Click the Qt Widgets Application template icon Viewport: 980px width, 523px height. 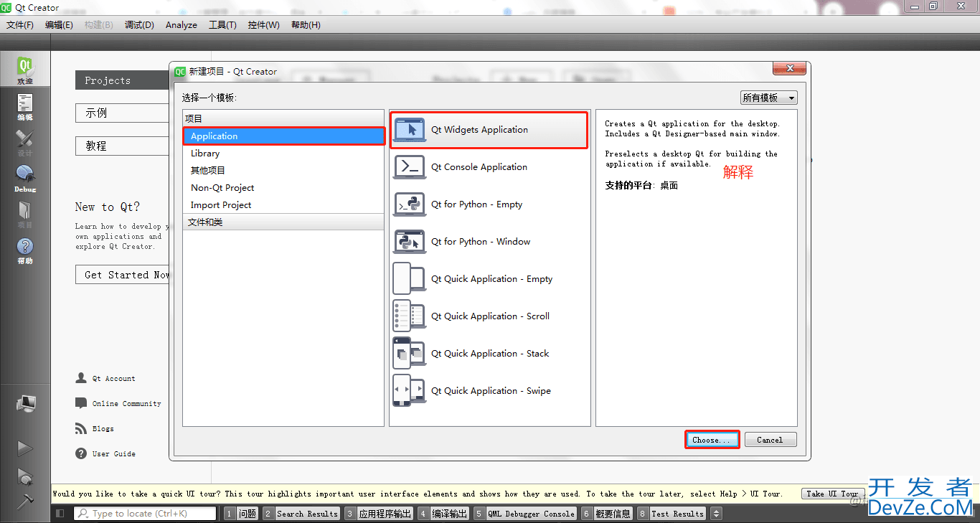pyautogui.click(x=410, y=130)
